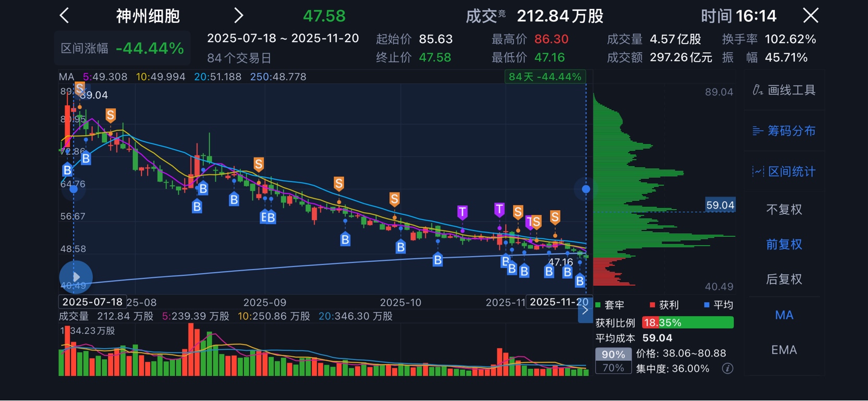
Task: Click the 区间涨幅 -44.44% box
Action: coord(123,48)
